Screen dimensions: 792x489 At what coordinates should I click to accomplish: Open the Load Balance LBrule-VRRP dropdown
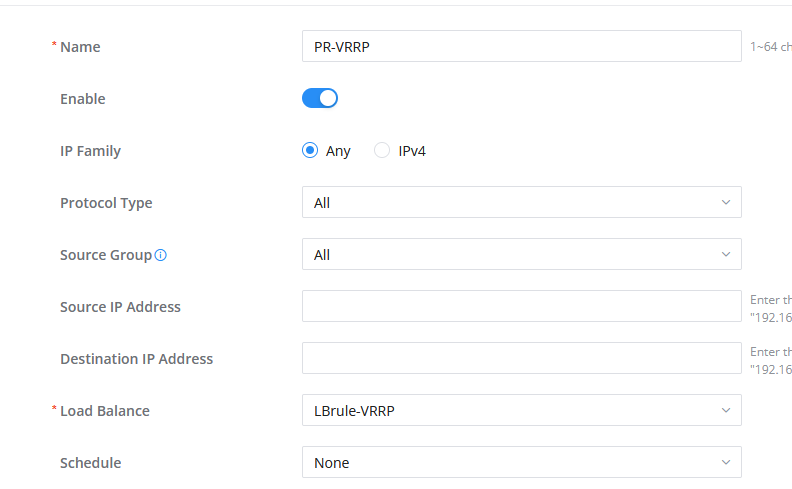[522, 411]
